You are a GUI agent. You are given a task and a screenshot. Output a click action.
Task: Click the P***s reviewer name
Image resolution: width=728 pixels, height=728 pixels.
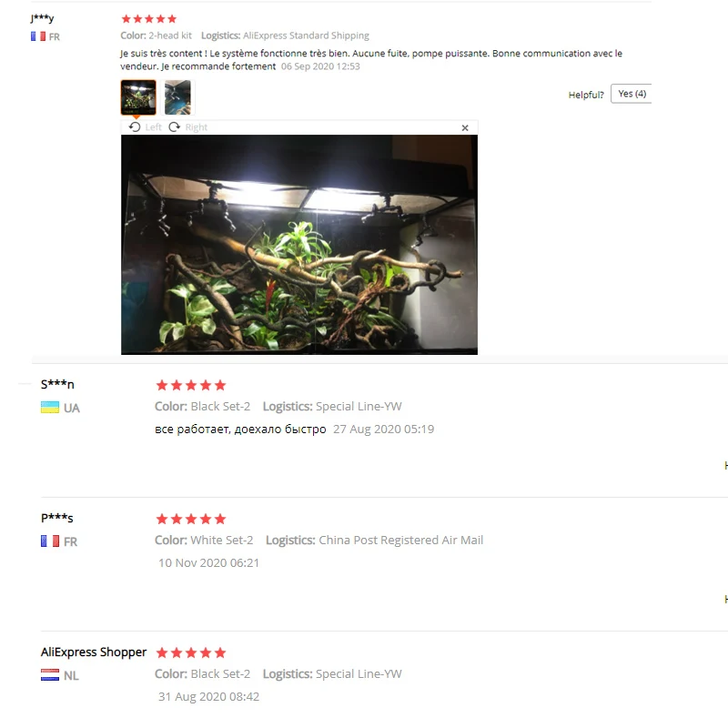point(57,518)
